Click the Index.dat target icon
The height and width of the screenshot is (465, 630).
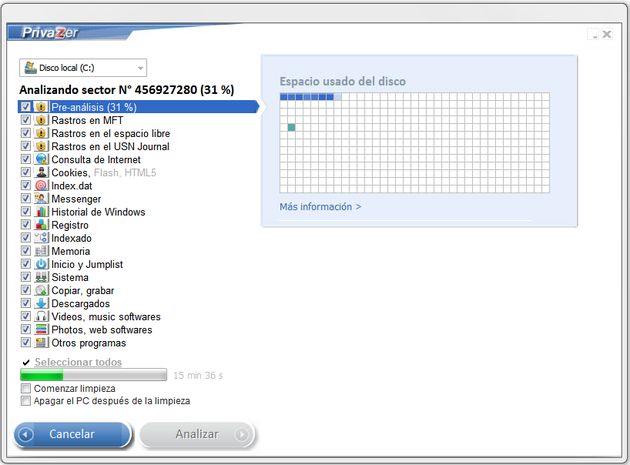[x=41, y=186]
